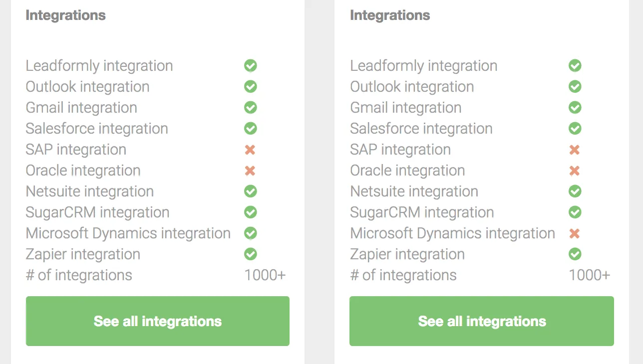This screenshot has height=364, width=643.
Task: Click left card SugarCRM integration label
Action: tap(97, 212)
